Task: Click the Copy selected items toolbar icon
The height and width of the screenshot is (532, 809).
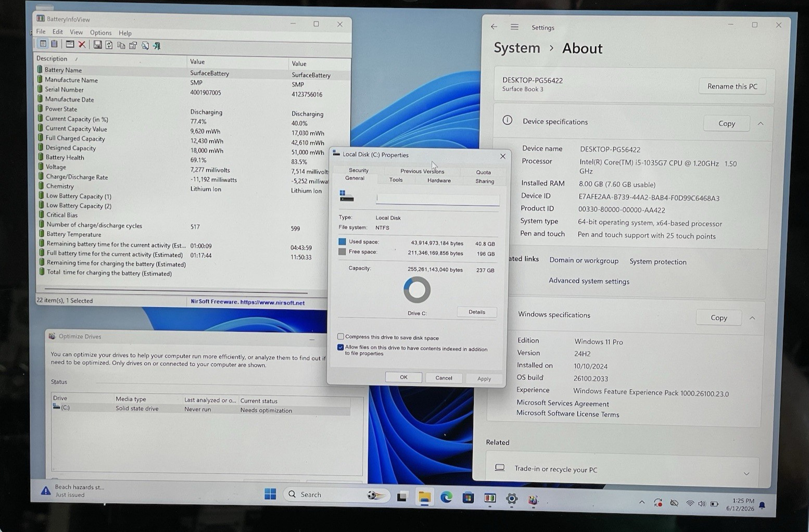Action: click(121, 45)
